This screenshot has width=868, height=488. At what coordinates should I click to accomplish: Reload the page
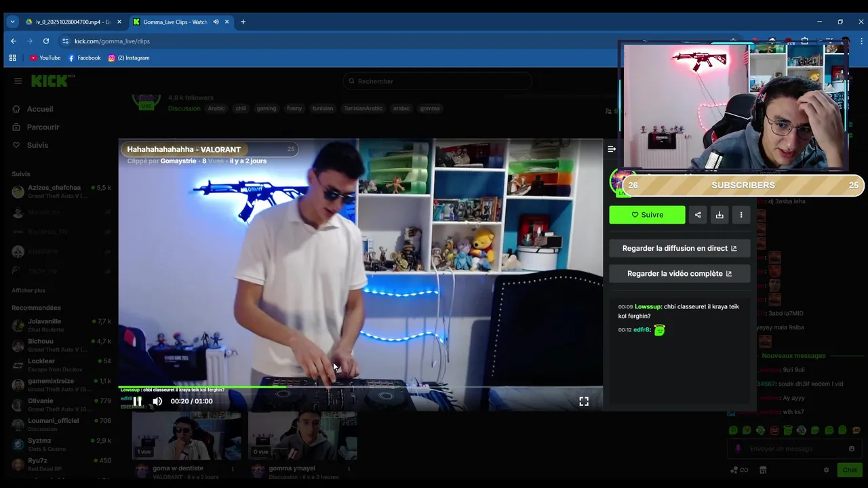coord(45,41)
